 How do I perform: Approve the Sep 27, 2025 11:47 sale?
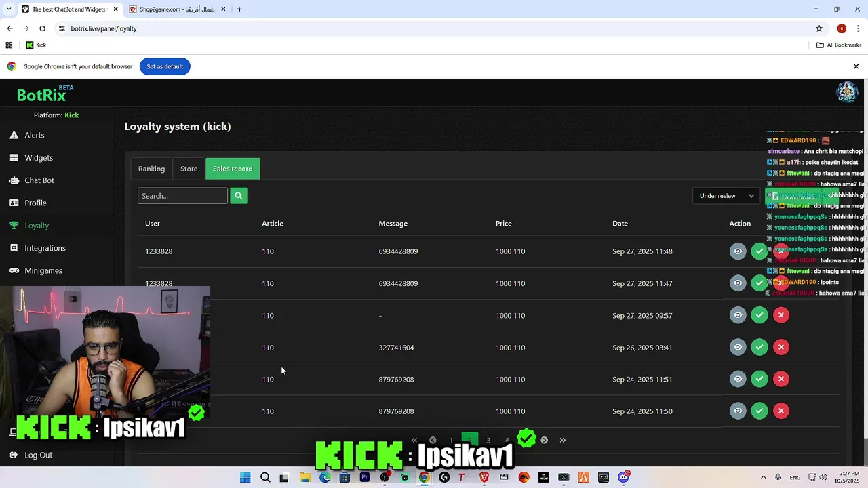(x=759, y=283)
